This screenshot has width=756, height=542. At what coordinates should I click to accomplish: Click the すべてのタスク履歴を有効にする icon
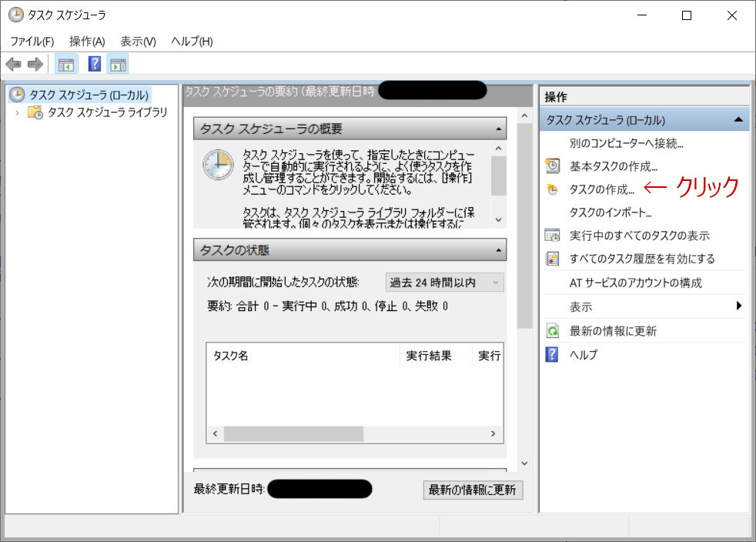[552, 259]
